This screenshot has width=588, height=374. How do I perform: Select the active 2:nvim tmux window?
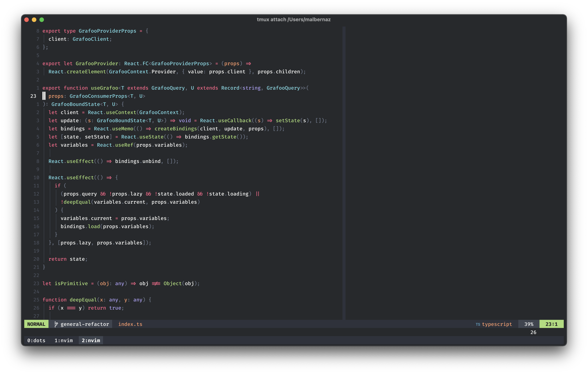tap(91, 340)
